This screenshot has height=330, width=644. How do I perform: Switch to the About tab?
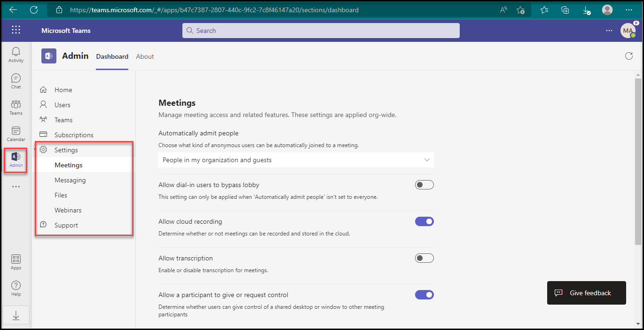click(145, 56)
